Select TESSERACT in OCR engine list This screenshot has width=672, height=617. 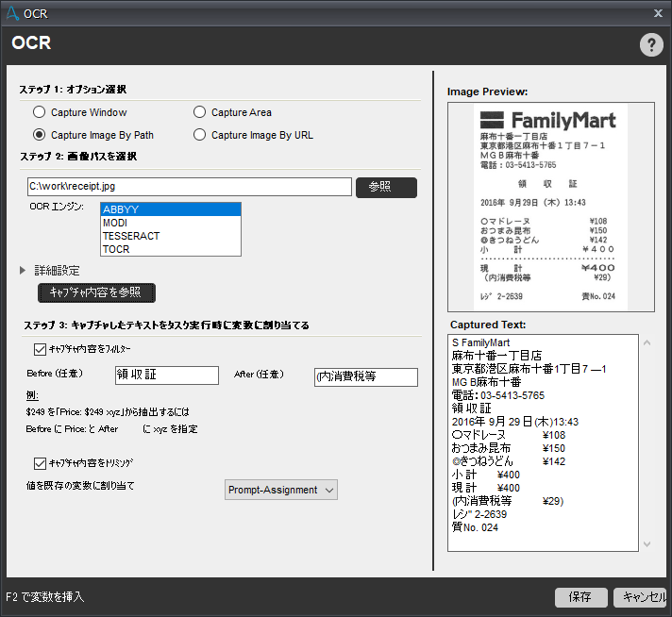[x=170, y=236]
